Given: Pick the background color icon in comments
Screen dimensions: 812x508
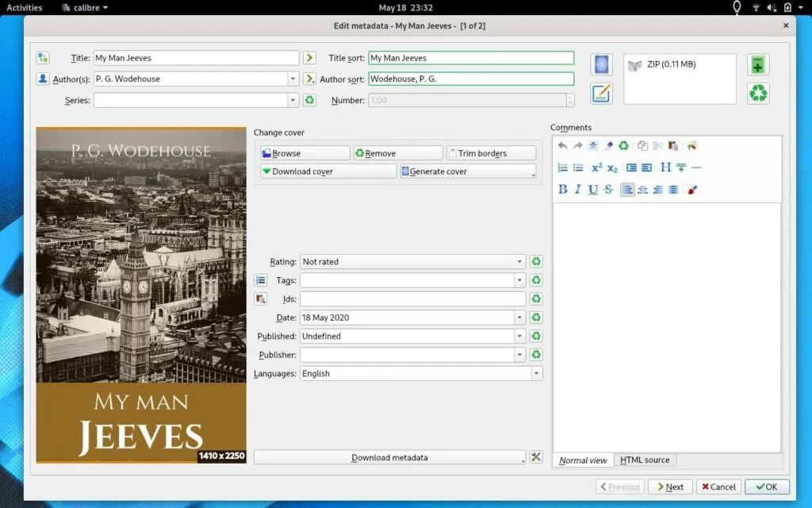Looking at the screenshot, I should pyautogui.click(x=692, y=146).
